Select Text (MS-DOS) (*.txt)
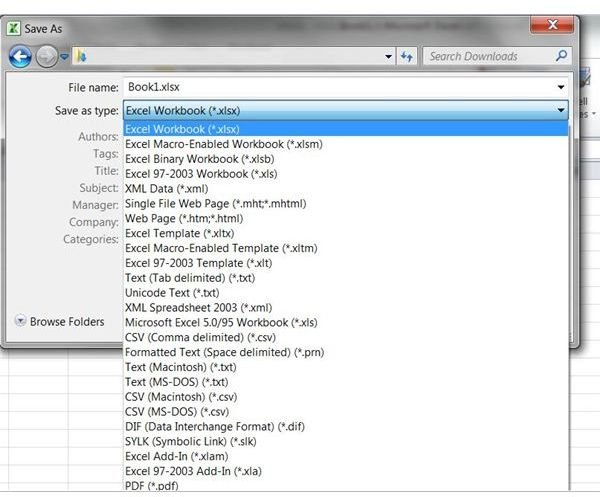Viewport: 600px width, 497px height. click(346, 382)
